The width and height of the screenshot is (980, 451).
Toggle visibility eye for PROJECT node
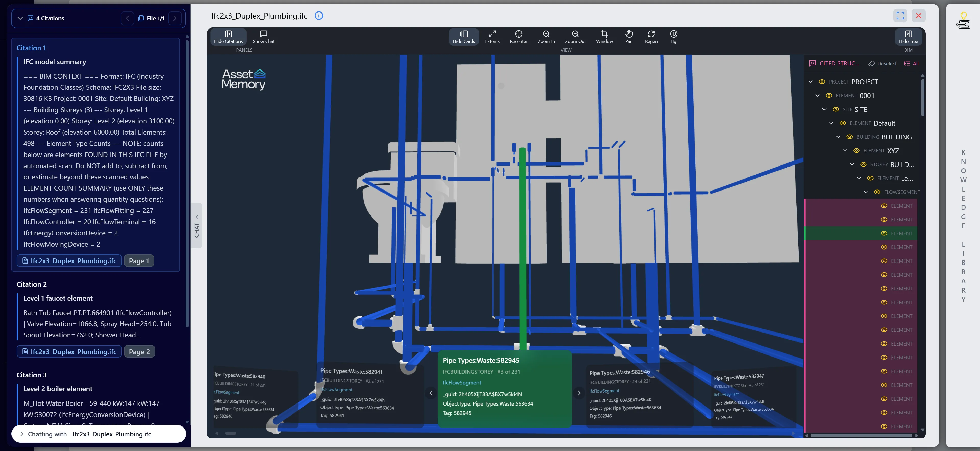click(x=822, y=82)
